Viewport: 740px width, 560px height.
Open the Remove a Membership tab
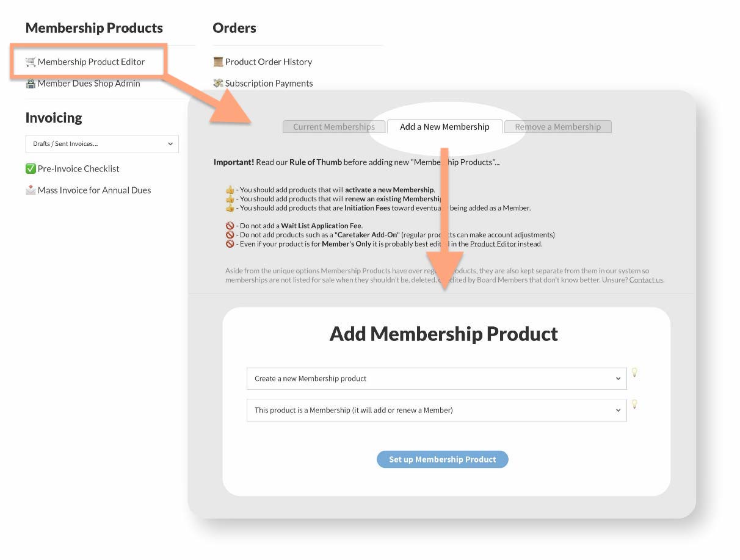[557, 127]
